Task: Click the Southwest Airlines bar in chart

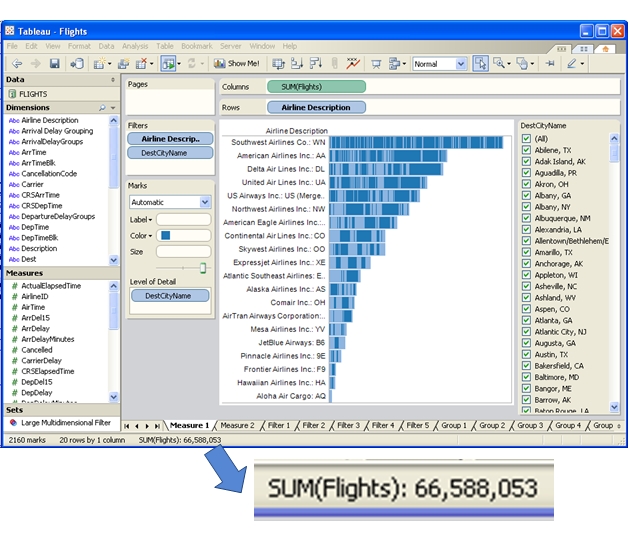Action: point(416,143)
